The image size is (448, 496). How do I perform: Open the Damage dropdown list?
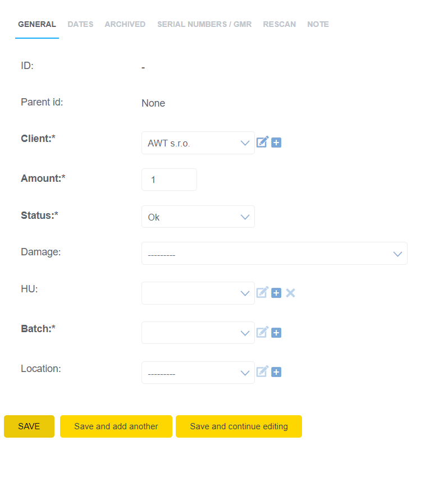coord(274,254)
